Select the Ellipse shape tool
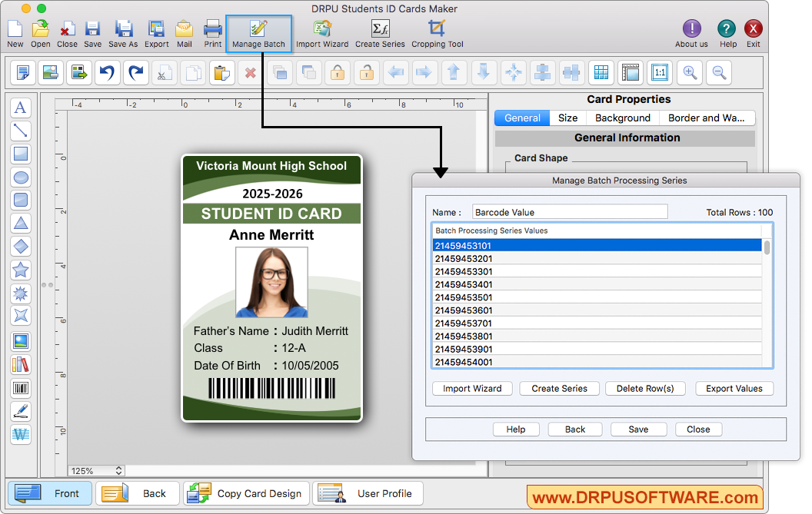The height and width of the screenshot is (514, 812). (21, 177)
